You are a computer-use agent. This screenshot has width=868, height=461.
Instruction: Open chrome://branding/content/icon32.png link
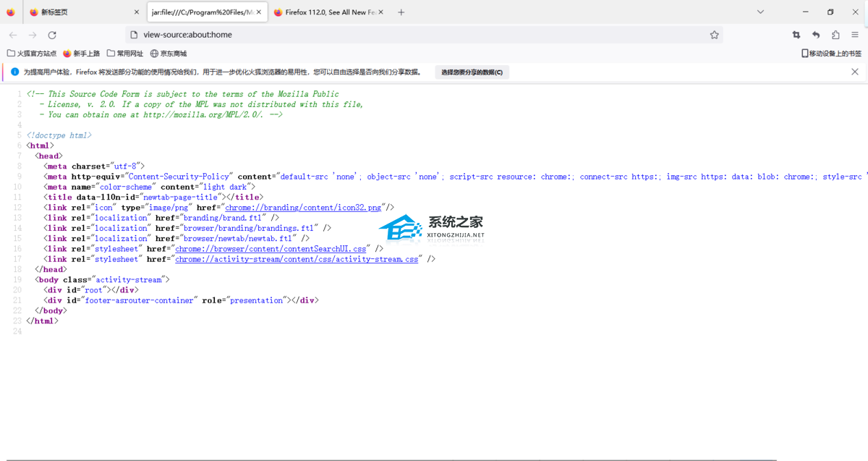point(303,208)
